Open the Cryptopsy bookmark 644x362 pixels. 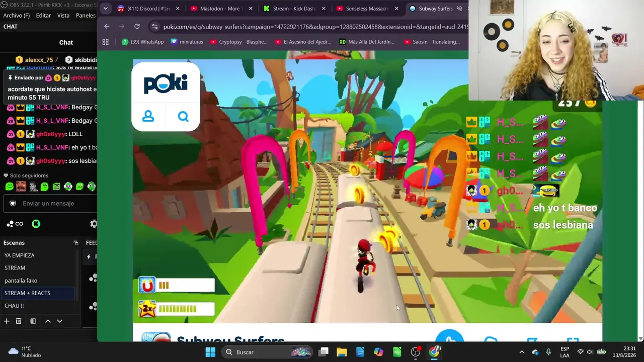(x=239, y=42)
